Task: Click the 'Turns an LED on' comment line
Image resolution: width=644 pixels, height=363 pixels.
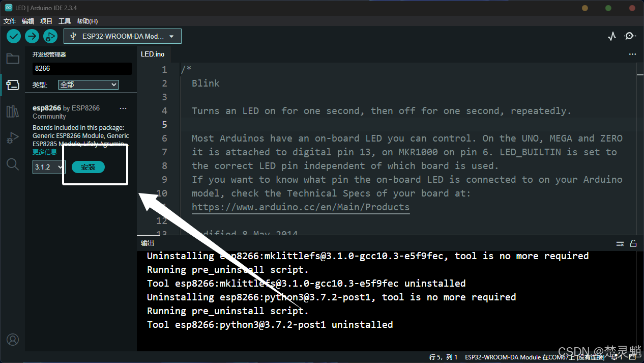Action: pos(382,111)
